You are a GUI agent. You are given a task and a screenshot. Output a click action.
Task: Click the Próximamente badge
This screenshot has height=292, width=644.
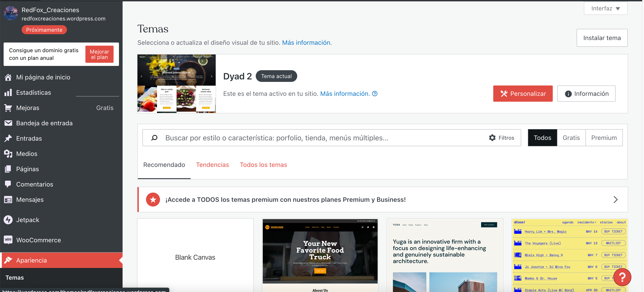pyautogui.click(x=44, y=30)
